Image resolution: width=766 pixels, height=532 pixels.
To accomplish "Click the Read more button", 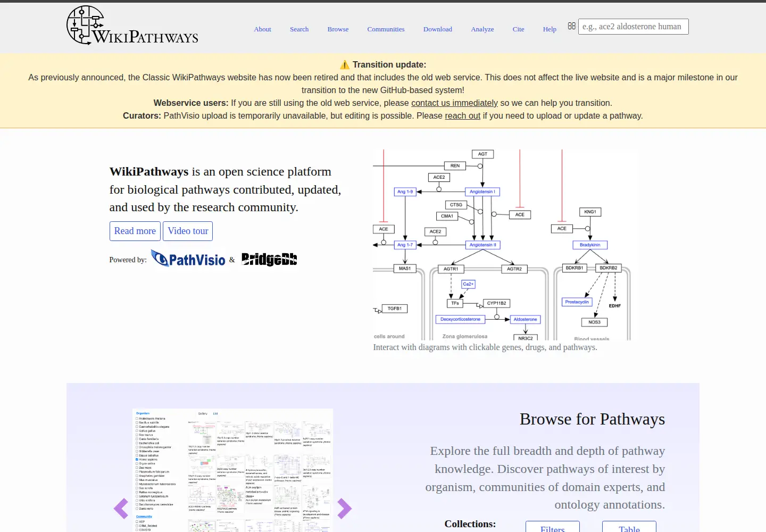I will pos(135,231).
